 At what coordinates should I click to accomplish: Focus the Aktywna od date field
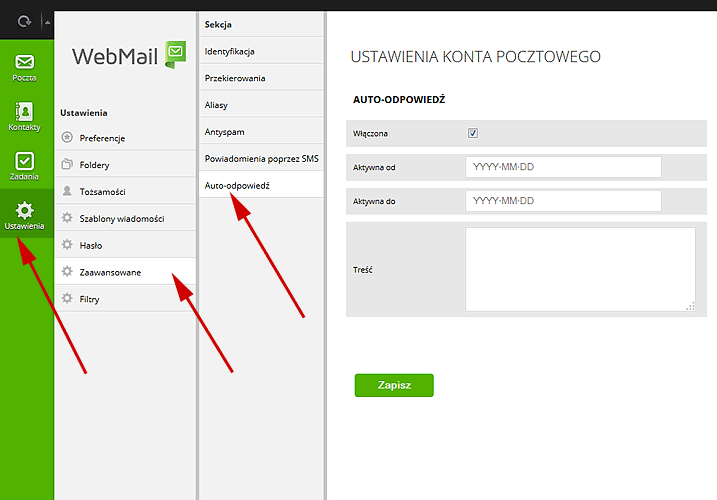click(563, 167)
